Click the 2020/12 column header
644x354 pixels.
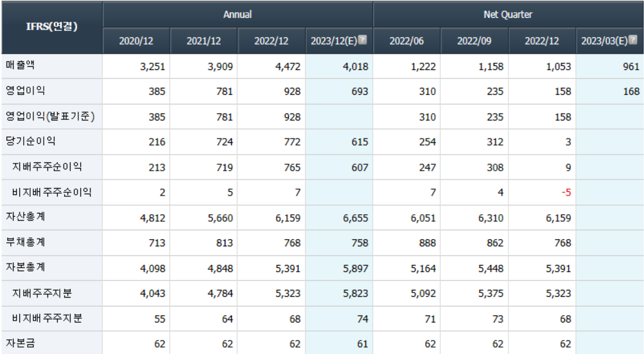click(x=136, y=41)
